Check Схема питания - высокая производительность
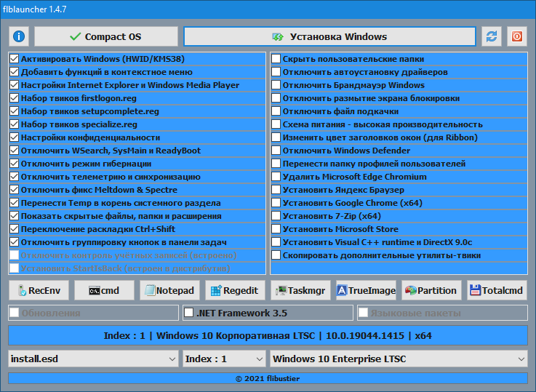This screenshot has width=536, height=392. [276, 124]
